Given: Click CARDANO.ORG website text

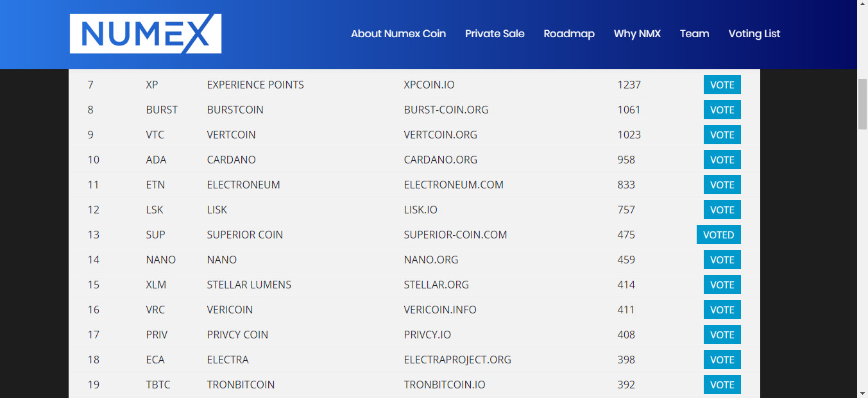Looking at the screenshot, I should pyautogui.click(x=440, y=160).
